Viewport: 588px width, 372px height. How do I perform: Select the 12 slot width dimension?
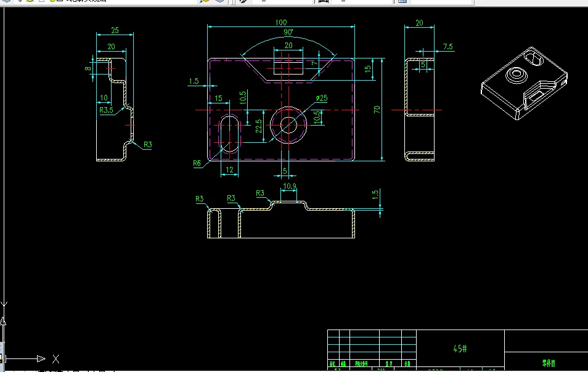(229, 170)
